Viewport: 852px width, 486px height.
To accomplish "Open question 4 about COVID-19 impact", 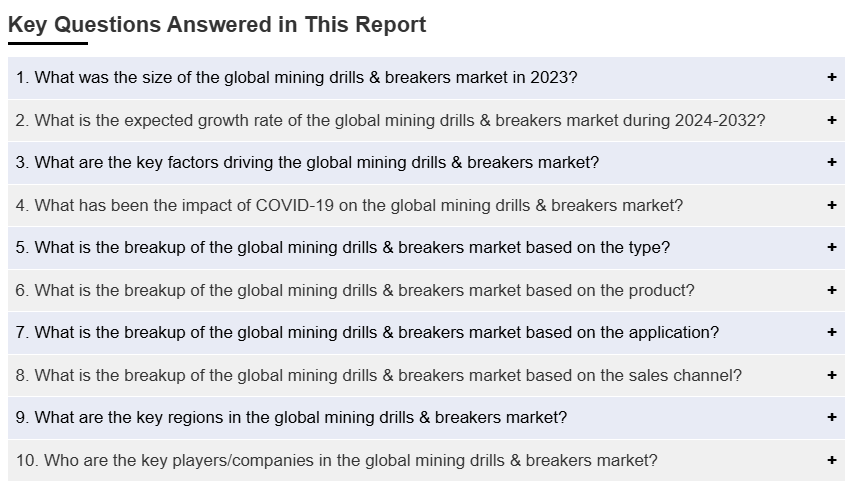I will coord(349,205).
